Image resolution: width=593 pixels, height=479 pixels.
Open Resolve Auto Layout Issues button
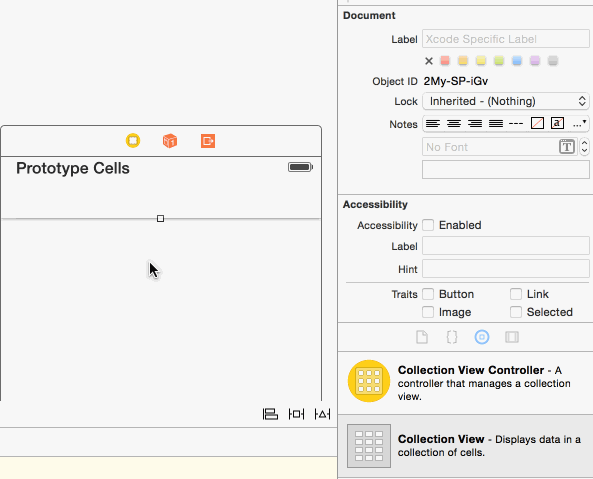(322, 414)
